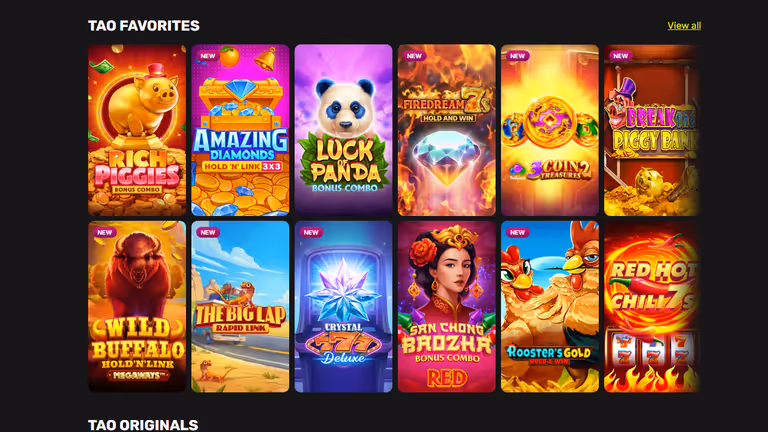Open Break the Piggy Bank game

click(651, 130)
